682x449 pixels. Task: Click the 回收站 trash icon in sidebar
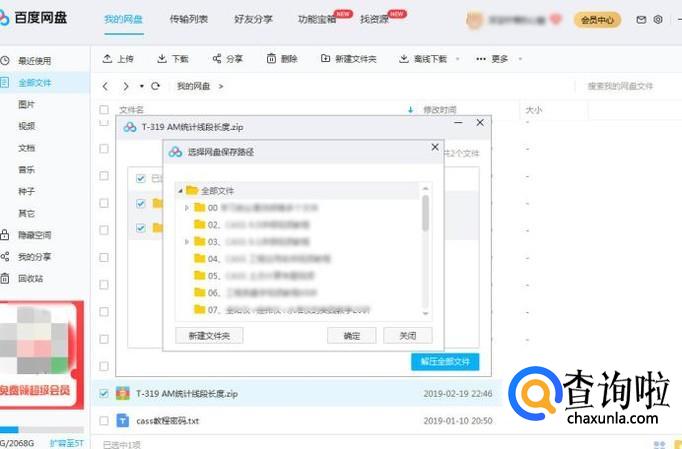pyautogui.click(x=4, y=278)
